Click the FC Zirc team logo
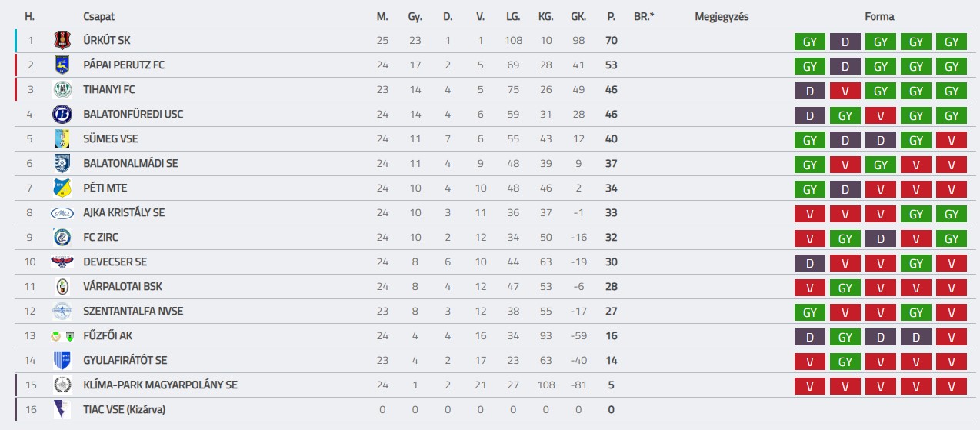 [62, 238]
